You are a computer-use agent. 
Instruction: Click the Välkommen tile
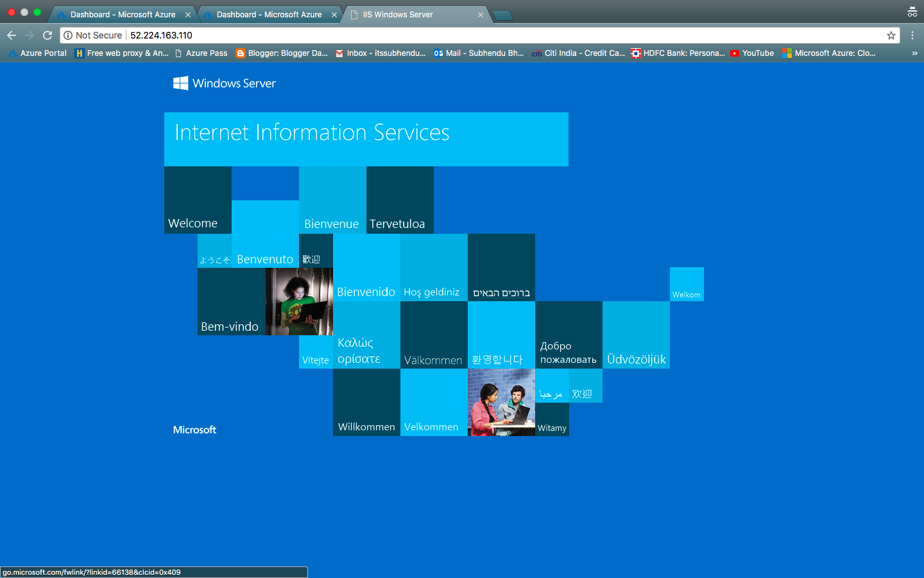[x=434, y=335]
